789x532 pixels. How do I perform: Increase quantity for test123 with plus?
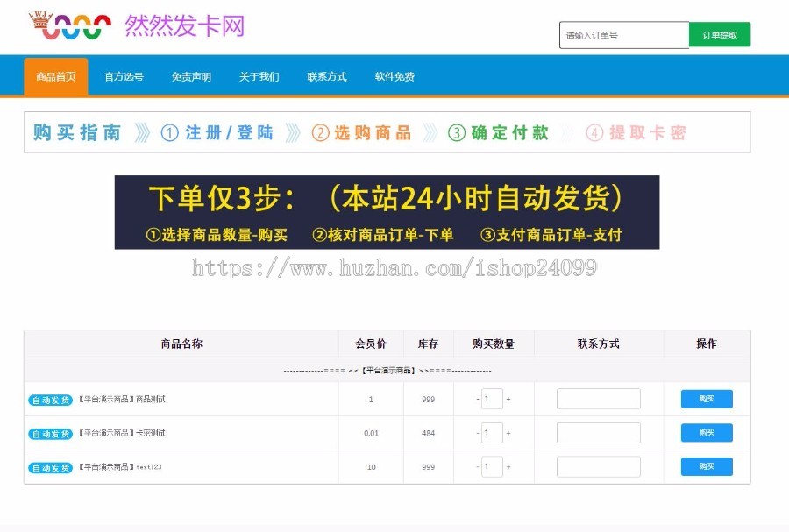[x=508, y=466]
